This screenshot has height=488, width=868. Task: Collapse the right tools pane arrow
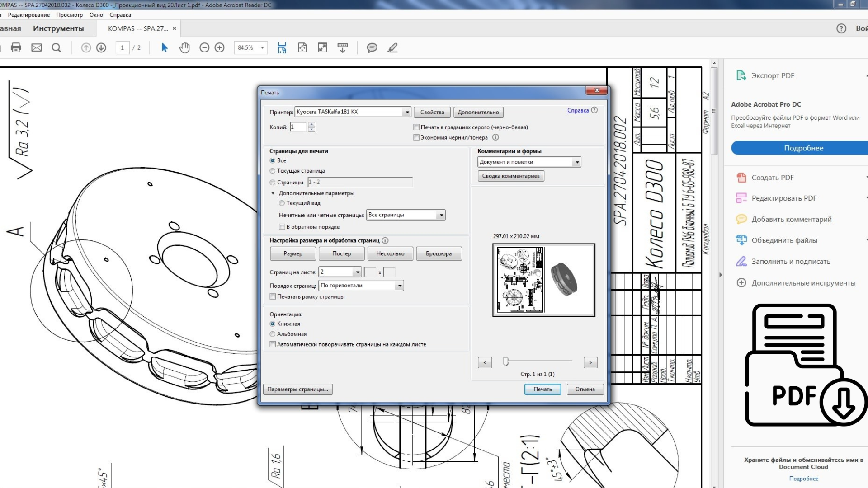[721, 275]
